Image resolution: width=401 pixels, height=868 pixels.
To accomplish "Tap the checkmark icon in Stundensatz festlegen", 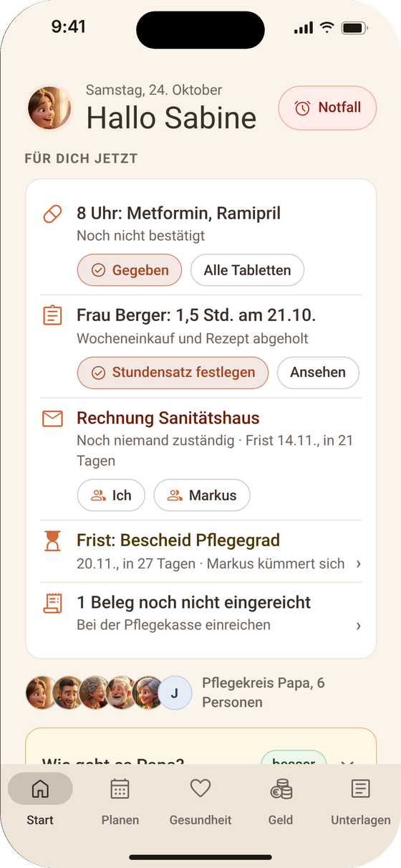I will click(x=99, y=373).
